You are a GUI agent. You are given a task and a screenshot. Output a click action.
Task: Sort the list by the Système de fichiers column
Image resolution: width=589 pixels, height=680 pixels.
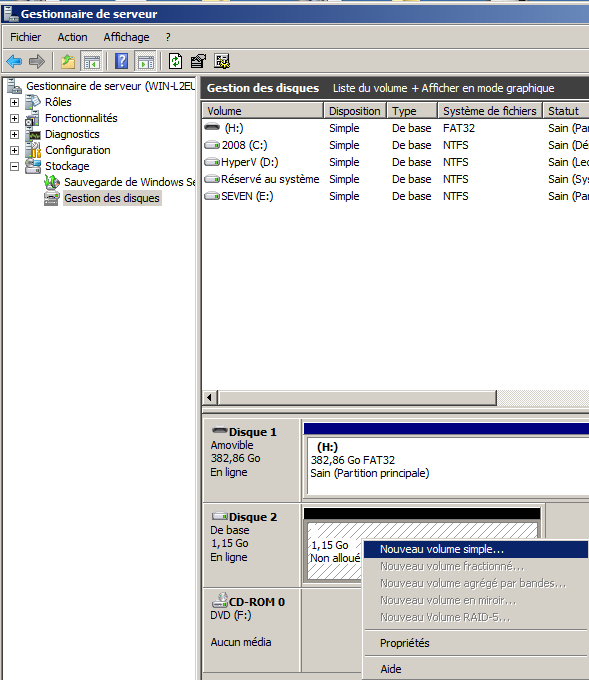coord(490,111)
